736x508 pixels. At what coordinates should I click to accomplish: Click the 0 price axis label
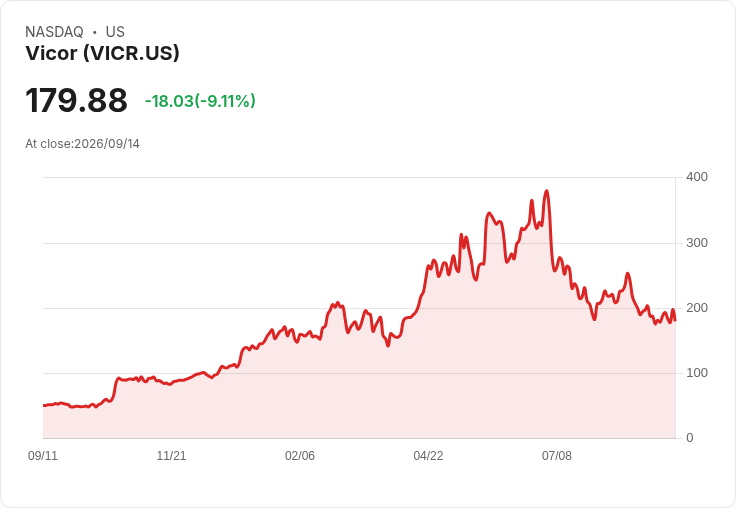coord(690,438)
